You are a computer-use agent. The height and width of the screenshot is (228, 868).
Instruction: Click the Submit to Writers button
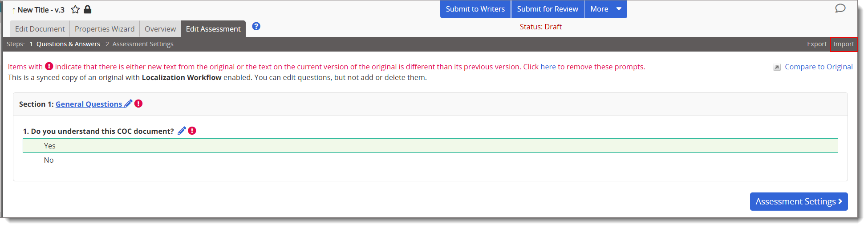click(x=475, y=9)
